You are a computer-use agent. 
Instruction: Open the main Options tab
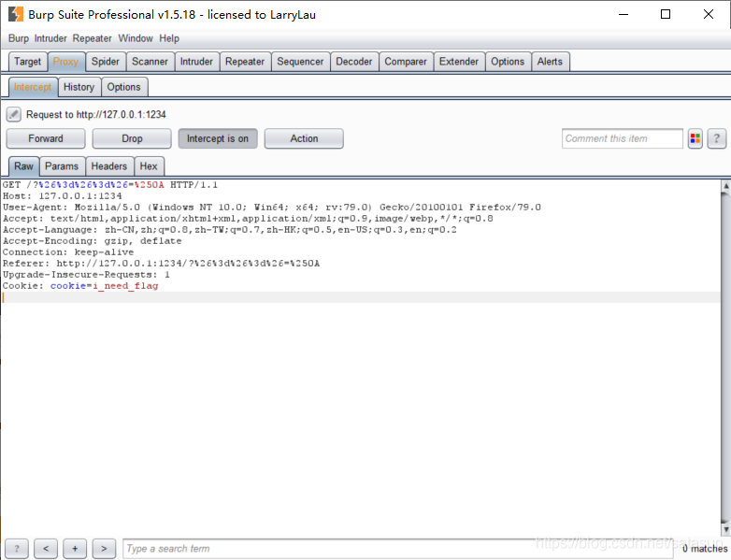(x=508, y=62)
